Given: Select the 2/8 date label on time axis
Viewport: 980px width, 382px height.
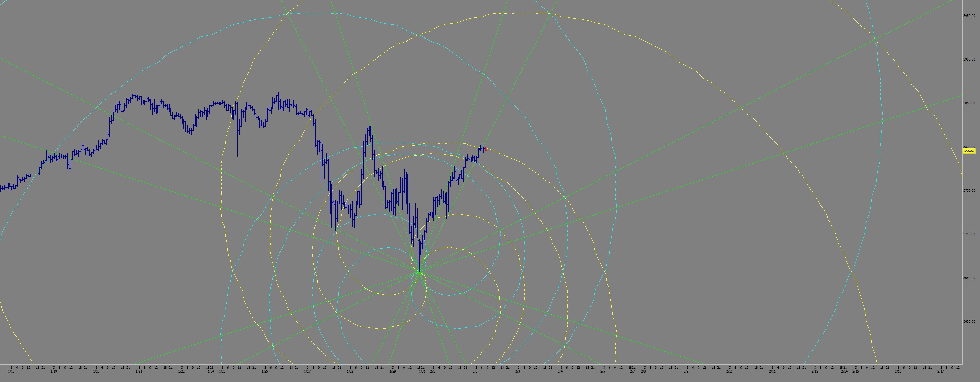Looking at the screenshot, I should click(643, 371).
